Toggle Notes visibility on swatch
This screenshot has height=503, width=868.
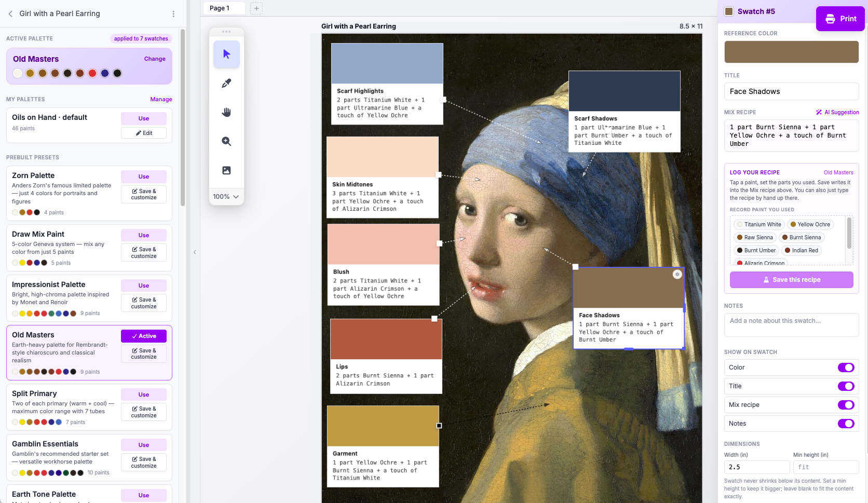coord(846,424)
